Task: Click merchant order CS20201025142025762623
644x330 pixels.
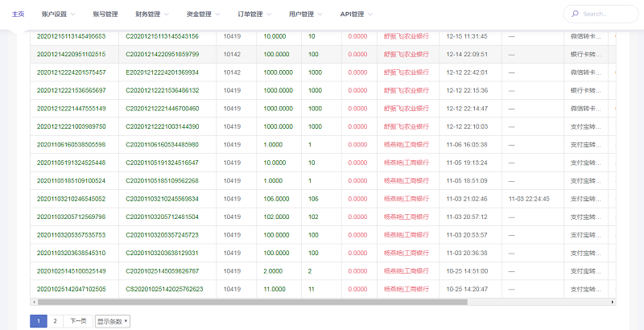Action: coord(165,288)
